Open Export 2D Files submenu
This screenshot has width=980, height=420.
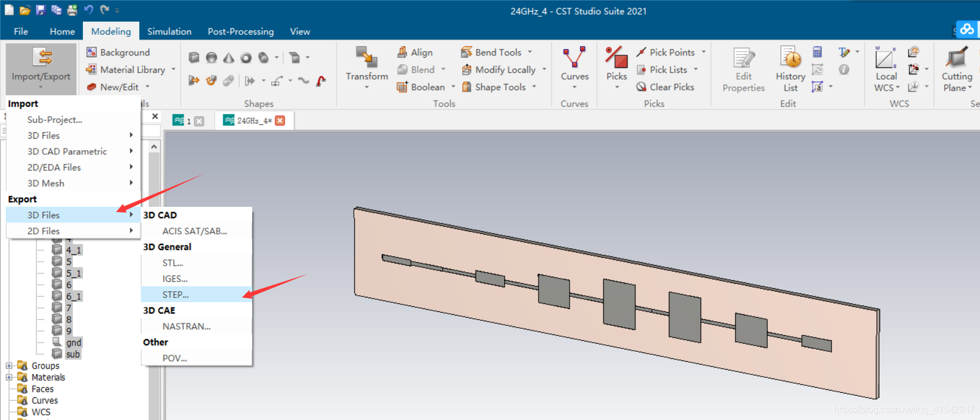pos(73,231)
